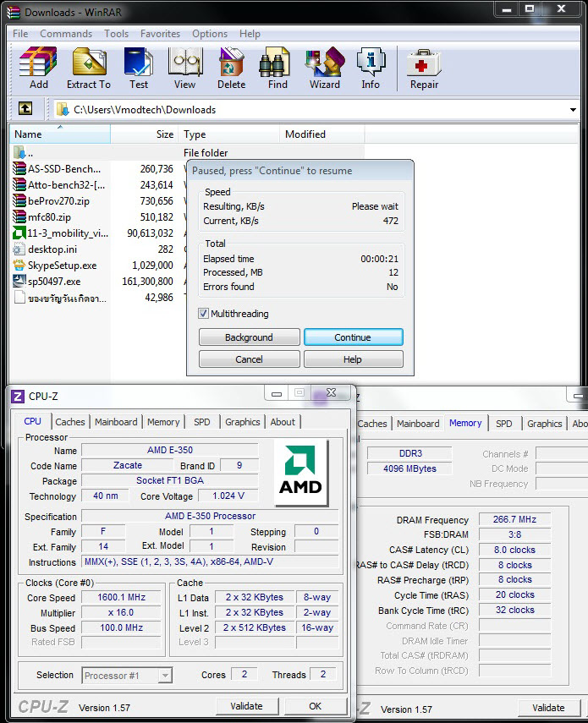Click the Help button in dialog
Viewport: 588px width, 723px height.
pyautogui.click(x=353, y=359)
